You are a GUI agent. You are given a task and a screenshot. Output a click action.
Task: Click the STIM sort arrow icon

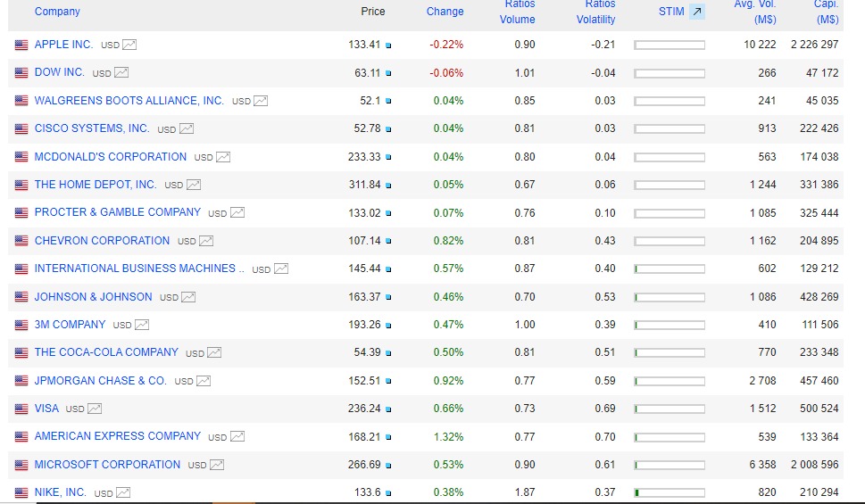pyautogui.click(x=697, y=11)
